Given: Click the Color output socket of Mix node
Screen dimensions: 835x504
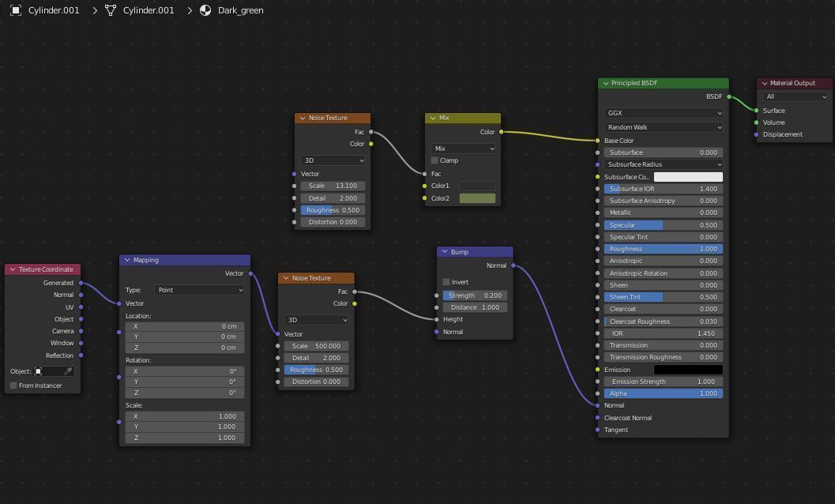Looking at the screenshot, I should (501, 132).
